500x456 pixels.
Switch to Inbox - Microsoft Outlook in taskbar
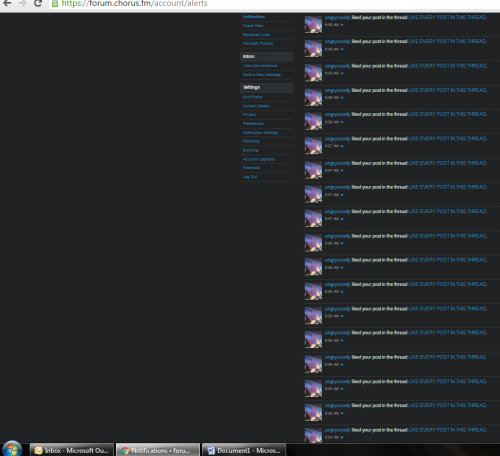(x=72, y=450)
